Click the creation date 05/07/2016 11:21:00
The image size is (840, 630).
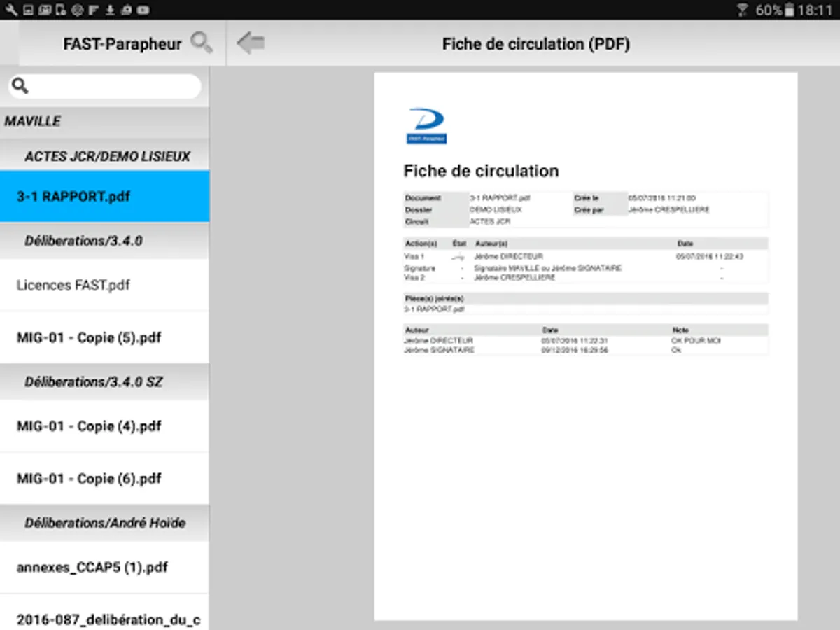(x=661, y=198)
